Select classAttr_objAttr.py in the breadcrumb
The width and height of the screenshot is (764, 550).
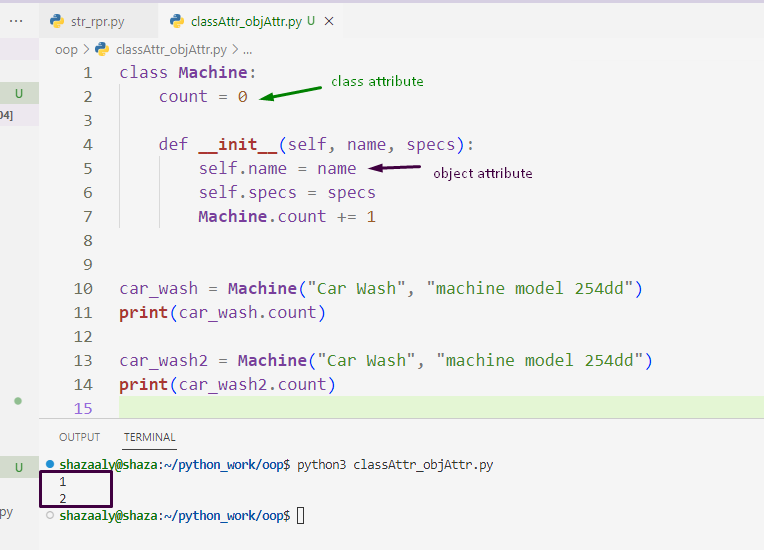(x=172, y=50)
